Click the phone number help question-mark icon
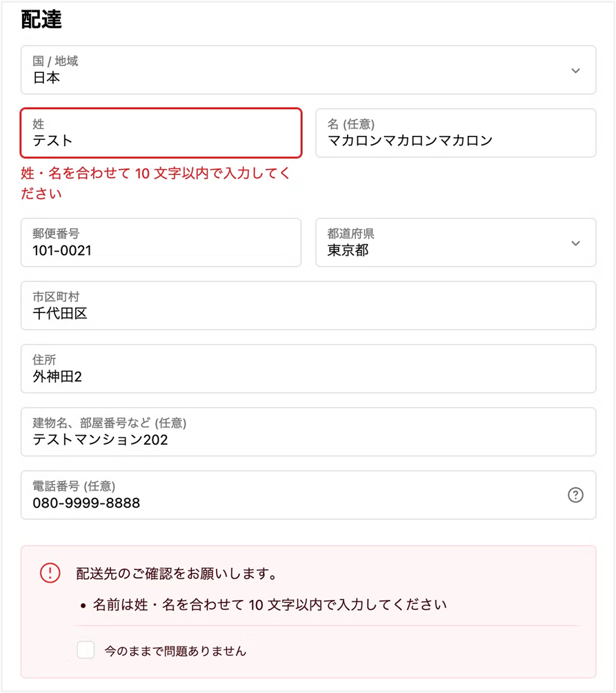The image size is (616, 693). 575,495
